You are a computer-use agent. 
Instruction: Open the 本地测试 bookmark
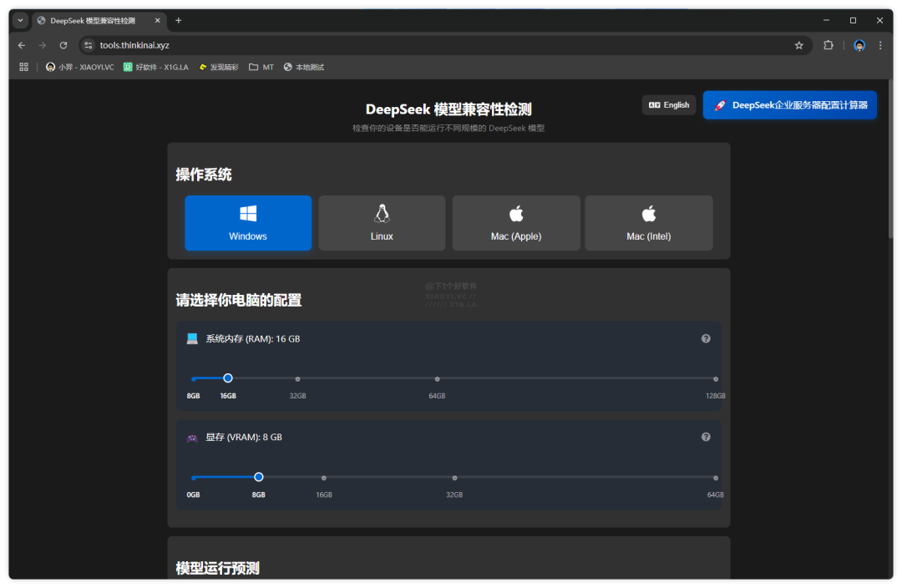304,68
